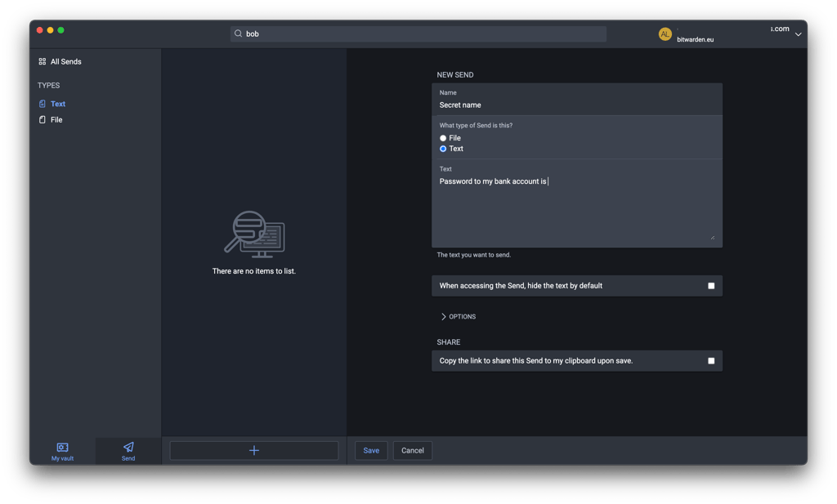
Task: Click the All Sends grid icon
Action: tap(43, 61)
